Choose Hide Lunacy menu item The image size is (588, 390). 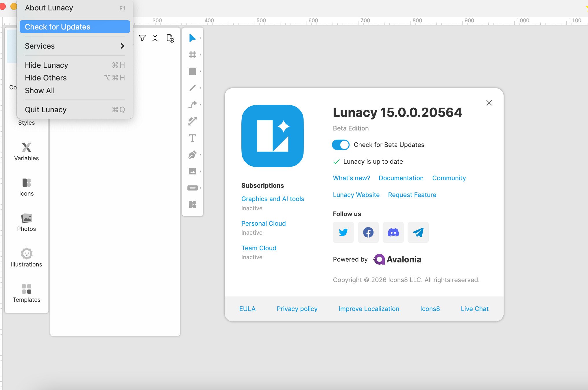[x=75, y=65]
